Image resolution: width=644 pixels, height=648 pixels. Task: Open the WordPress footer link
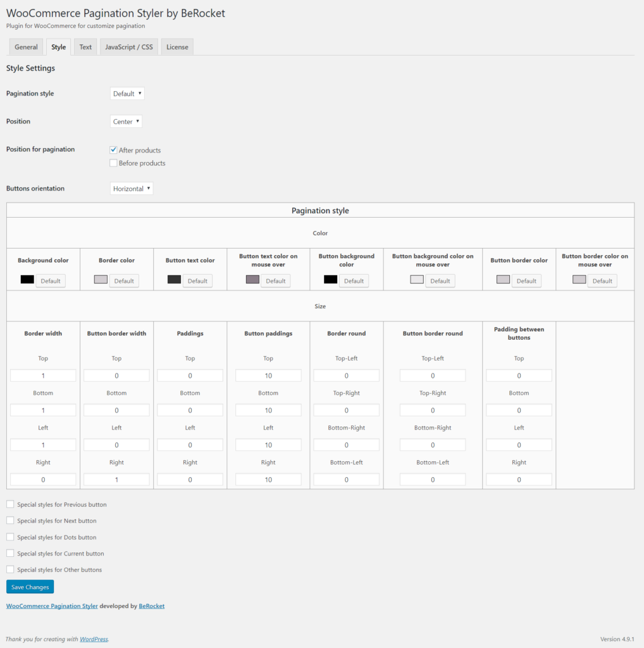[94, 639]
